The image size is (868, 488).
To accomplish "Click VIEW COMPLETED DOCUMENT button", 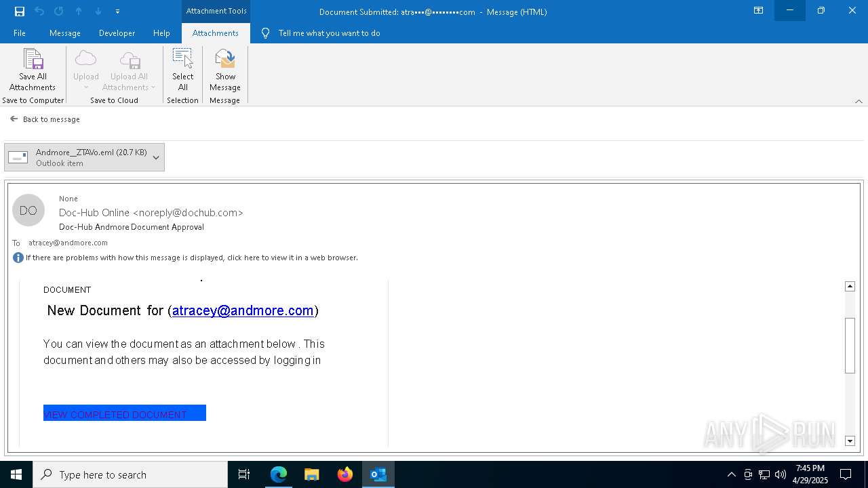I will click(125, 413).
